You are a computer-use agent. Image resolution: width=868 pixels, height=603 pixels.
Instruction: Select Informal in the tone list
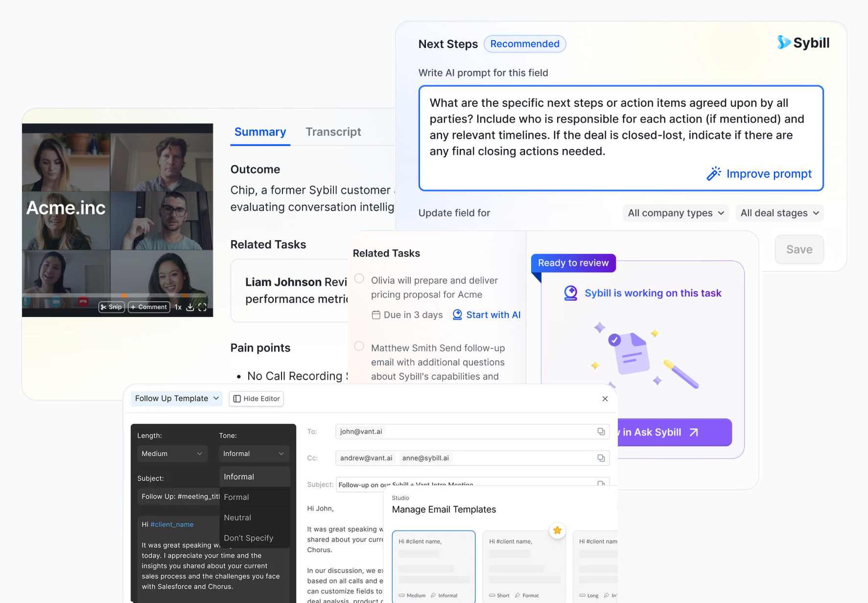(255, 477)
